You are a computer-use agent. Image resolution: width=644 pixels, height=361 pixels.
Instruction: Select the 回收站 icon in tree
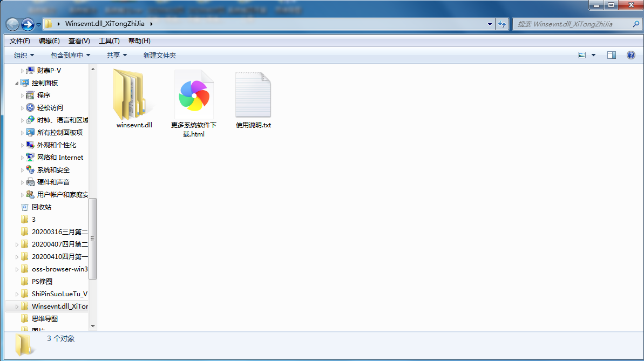click(25, 207)
